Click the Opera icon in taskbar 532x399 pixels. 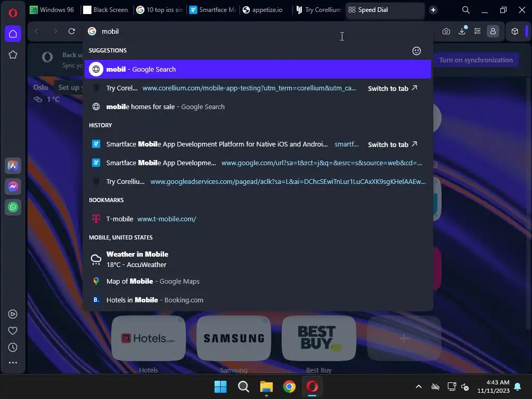click(312, 387)
